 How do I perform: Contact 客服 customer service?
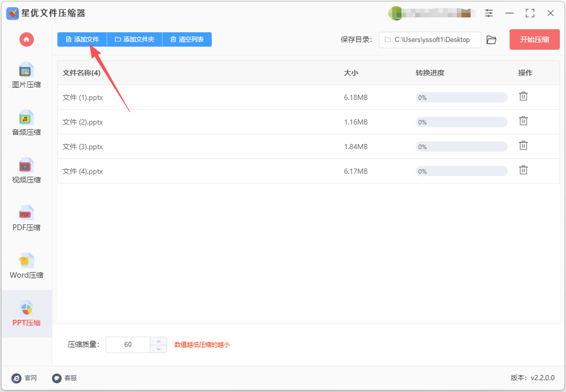65,378
